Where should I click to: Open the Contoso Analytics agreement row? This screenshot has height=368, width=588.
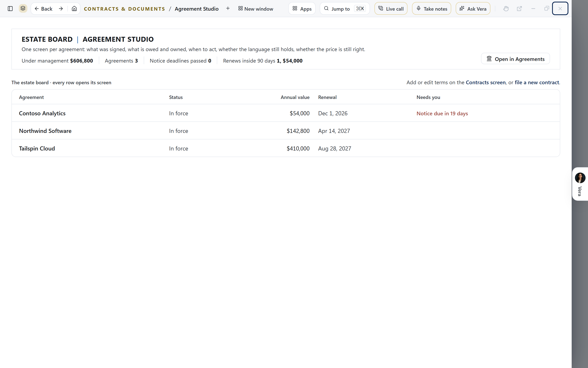tap(286, 113)
